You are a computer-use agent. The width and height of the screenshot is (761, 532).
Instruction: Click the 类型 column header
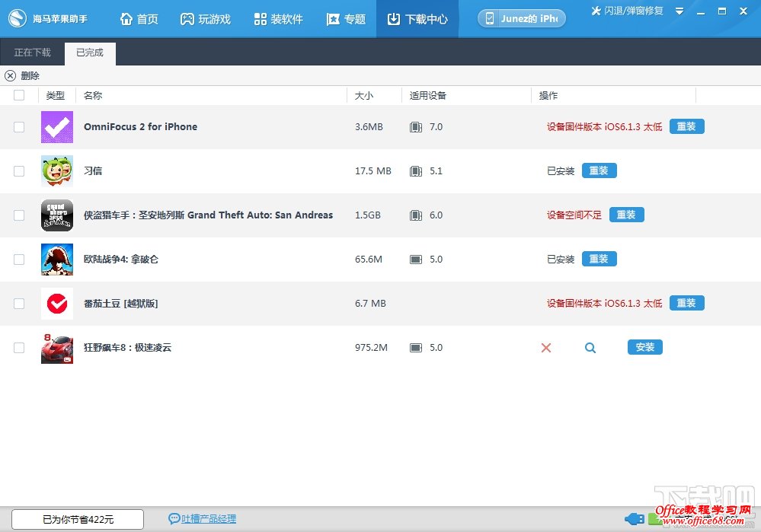coord(56,96)
